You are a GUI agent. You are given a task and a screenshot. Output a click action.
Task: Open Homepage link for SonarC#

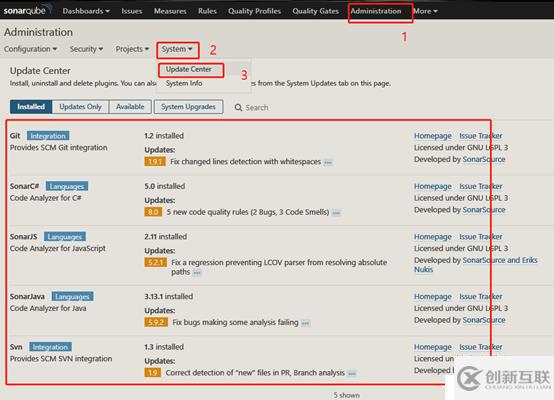click(433, 186)
